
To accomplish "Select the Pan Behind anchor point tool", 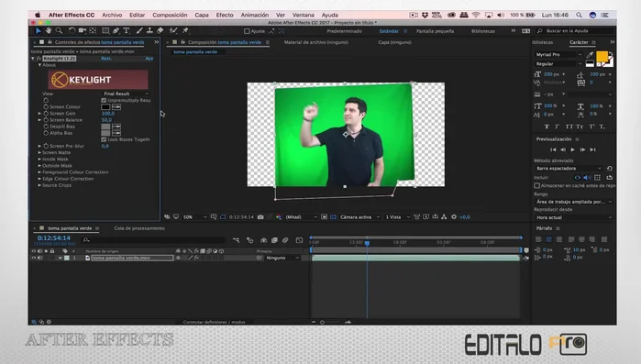I will [93, 30].
